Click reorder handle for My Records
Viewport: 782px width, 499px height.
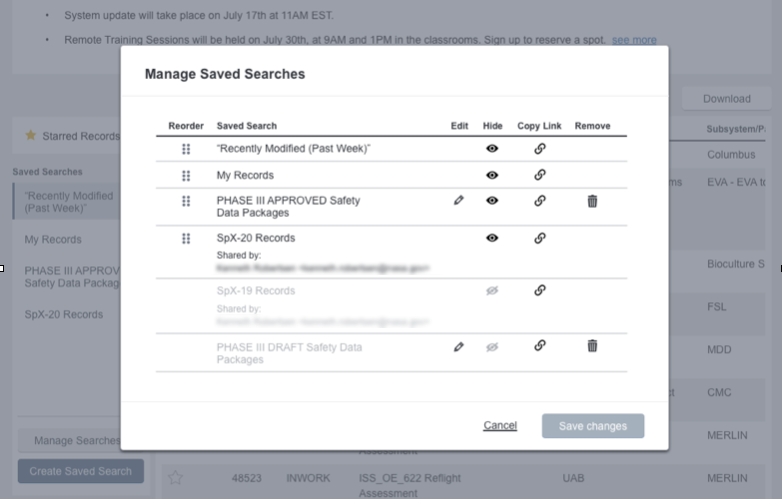coord(186,175)
